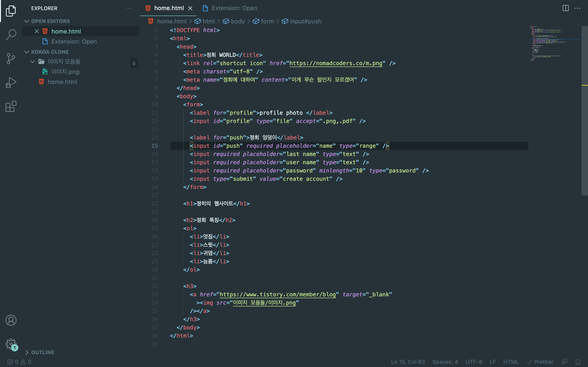
Task: Open the Accounts menu icon
Action: (x=11, y=320)
